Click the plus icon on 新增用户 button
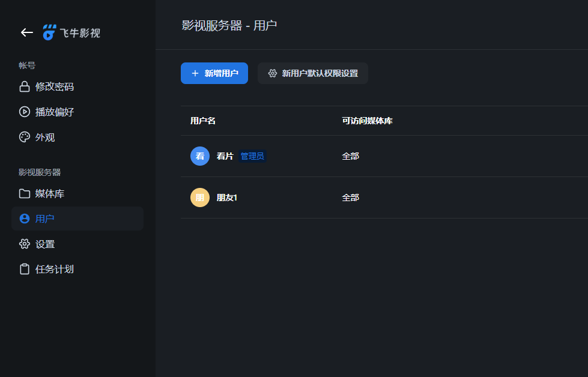Image resolution: width=588 pixels, height=377 pixels. pos(194,73)
